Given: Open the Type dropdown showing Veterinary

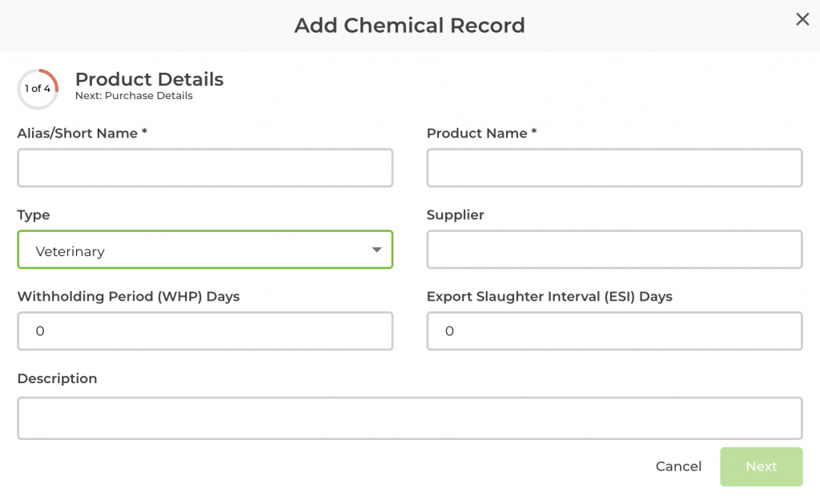Looking at the screenshot, I should (x=205, y=250).
